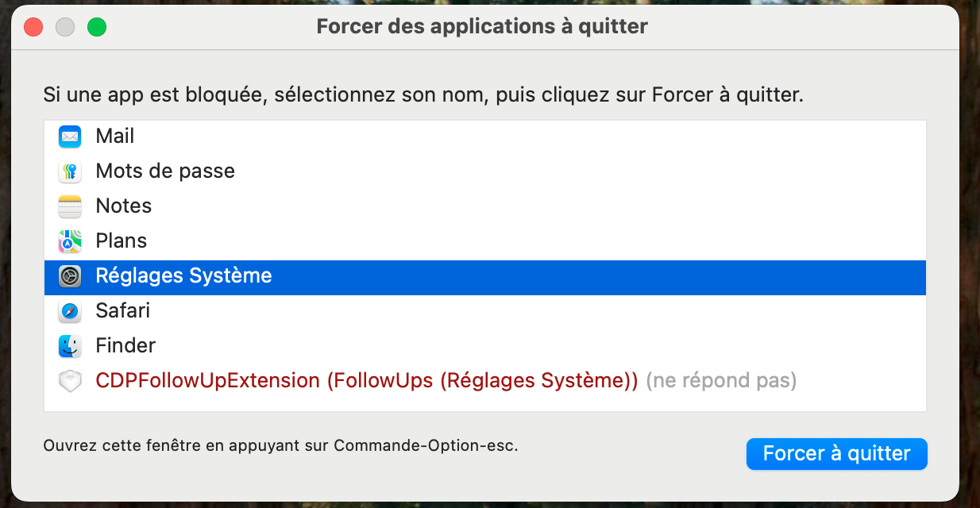The width and height of the screenshot is (980, 508).
Task: Select the "Mots de passe" text label
Action: click(165, 171)
